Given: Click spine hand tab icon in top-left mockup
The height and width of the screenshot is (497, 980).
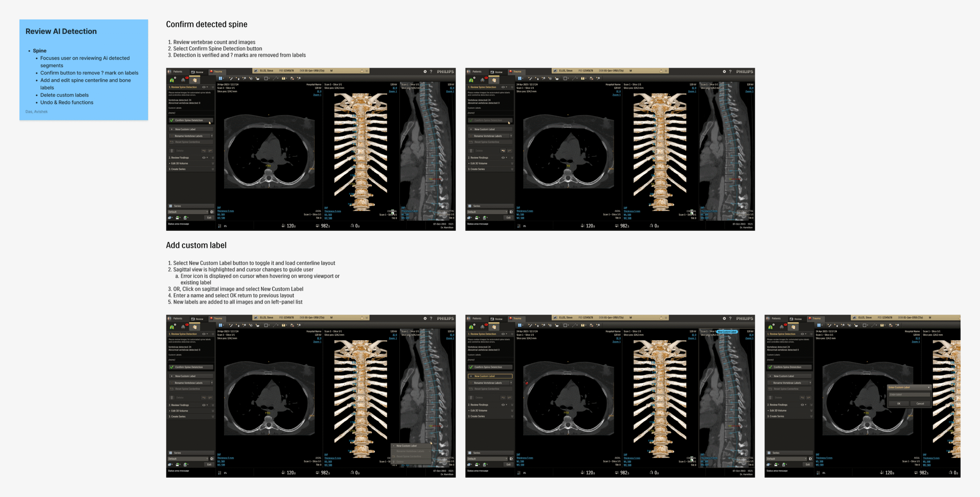Looking at the screenshot, I should pos(194,80).
